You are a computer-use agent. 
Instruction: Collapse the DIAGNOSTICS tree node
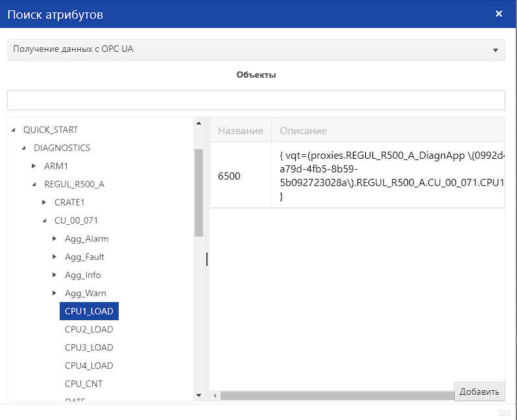click(x=24, y=148)
